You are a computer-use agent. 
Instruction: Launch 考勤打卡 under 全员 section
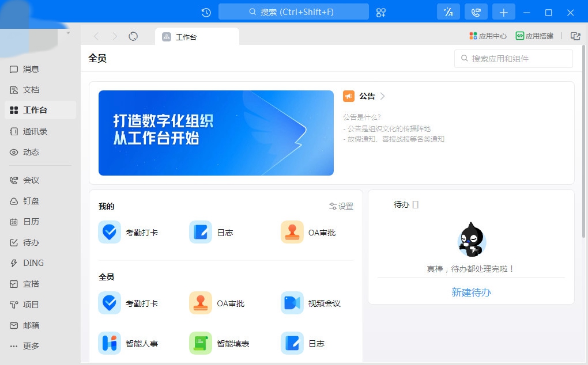(x=128, y=303)
